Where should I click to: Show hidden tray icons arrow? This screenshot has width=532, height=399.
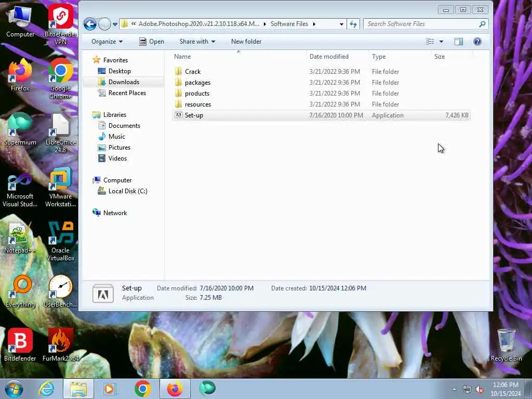(x=454, y=389)
